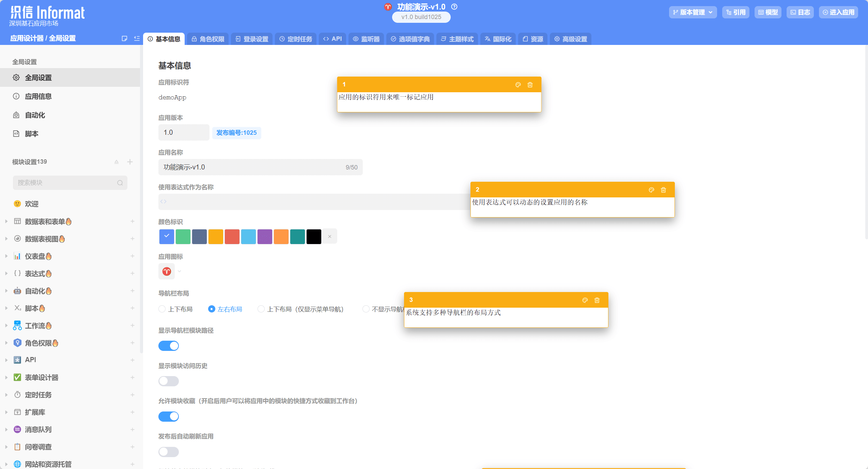The width and height of the screenshot is (868, 469).
Task: Click the note icon next to breadcrumb
Action: [x=124, y=39]
